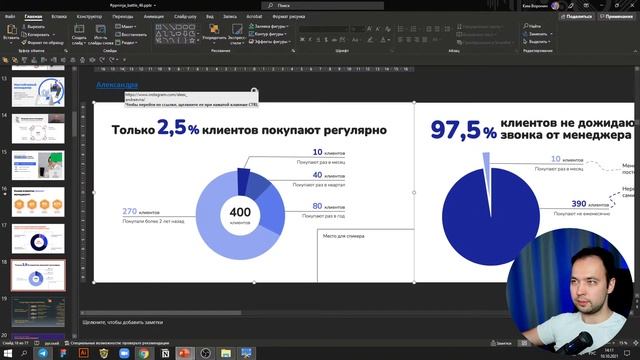Click the '390 клиентов' pie chart label
Screen dimensions: 640x360
click(x=590, y=204)
